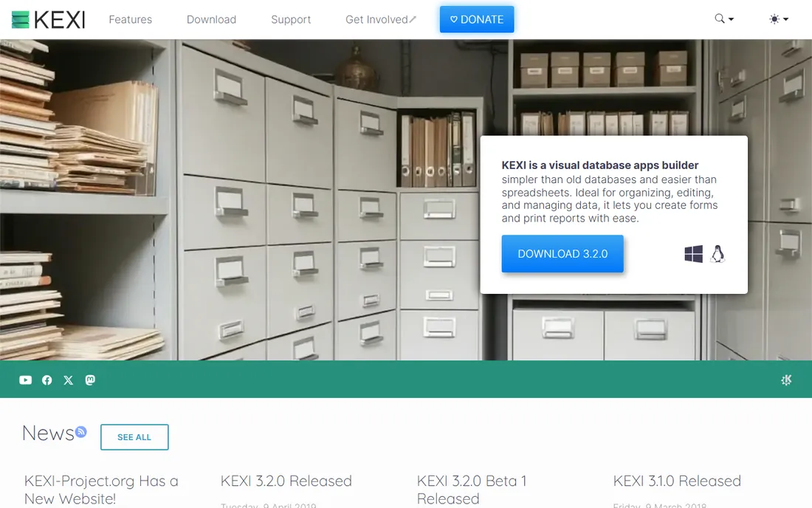Image resolution: width=812 pixels, height=508 pixels.
Task: Click the Windows platform icon
Action: (693, 254)
